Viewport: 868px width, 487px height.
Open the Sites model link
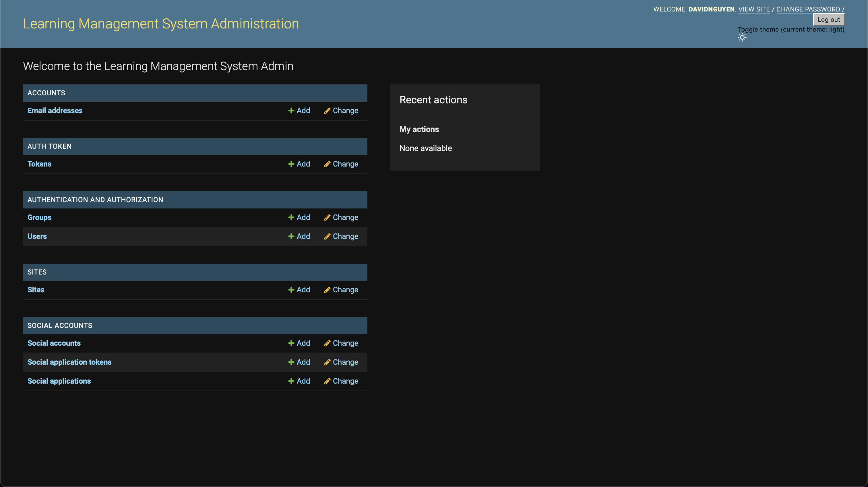click(x=36, y=290)
